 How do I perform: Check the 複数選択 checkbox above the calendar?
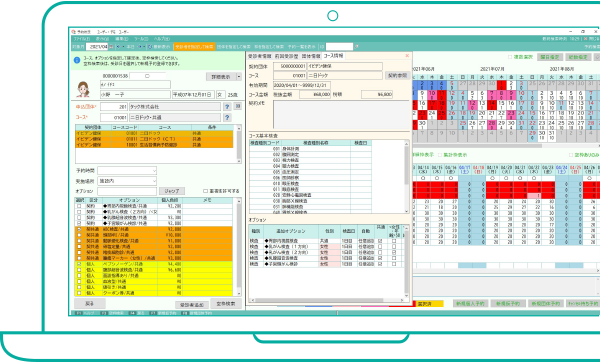pos(510,57)
